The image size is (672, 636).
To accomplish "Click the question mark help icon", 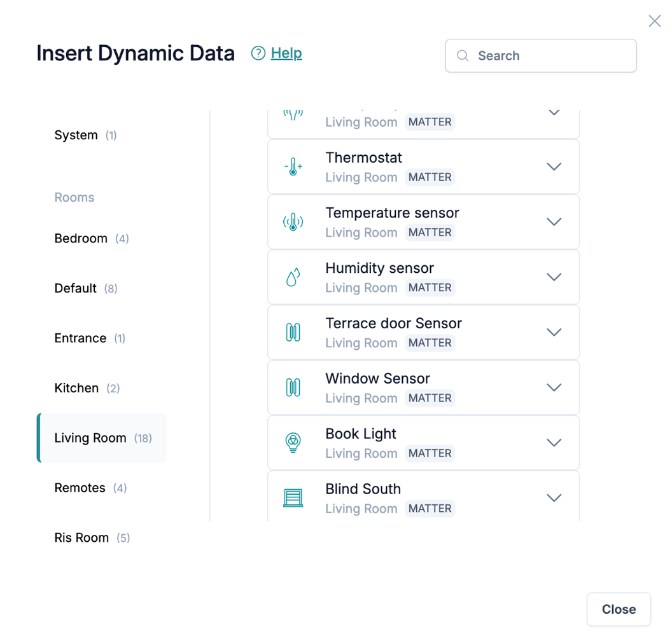I will [x=258, y=53].
